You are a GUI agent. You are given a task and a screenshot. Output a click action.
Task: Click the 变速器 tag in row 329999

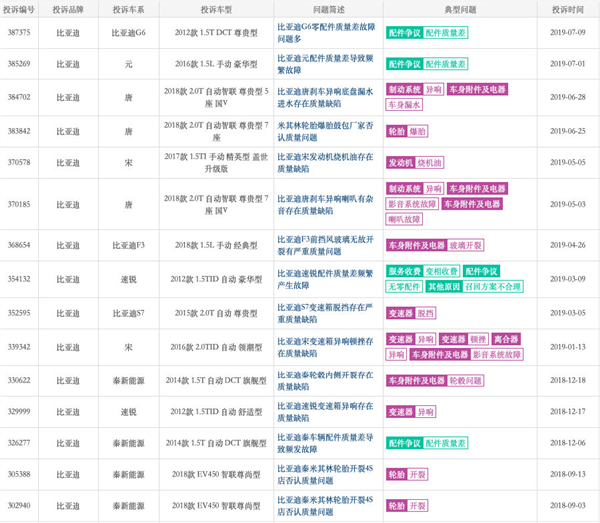point(401,412)
